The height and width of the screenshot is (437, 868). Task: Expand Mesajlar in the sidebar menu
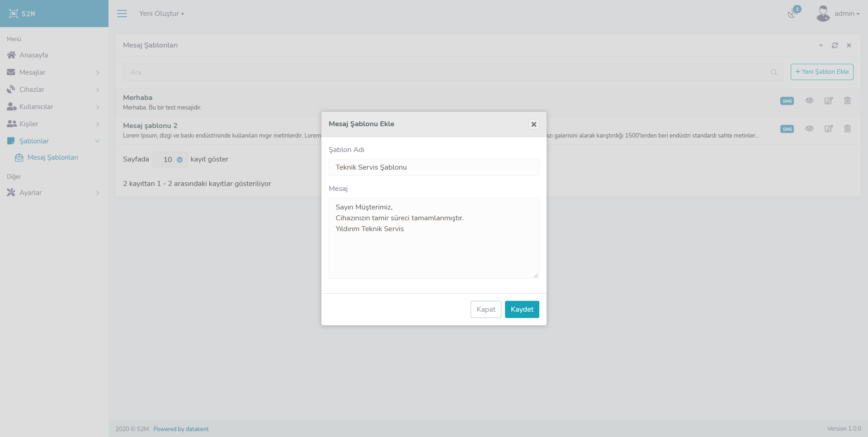click(53, 72)
